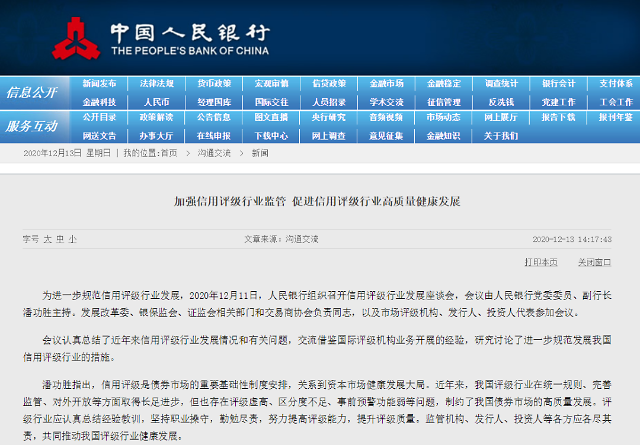The height and width of the screenshot is (445, 640).
Task: Click the 文章来源:沟通交流 source text
Action: click(x=281, y=239)
